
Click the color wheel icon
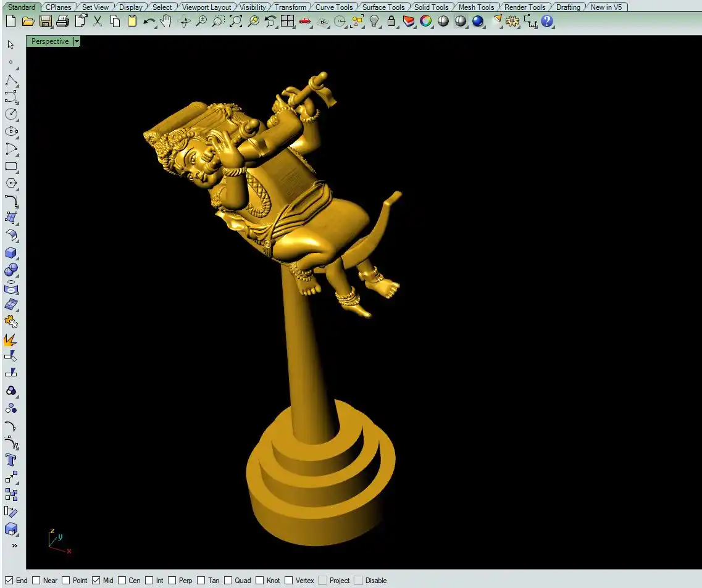[x=425, y=22]
